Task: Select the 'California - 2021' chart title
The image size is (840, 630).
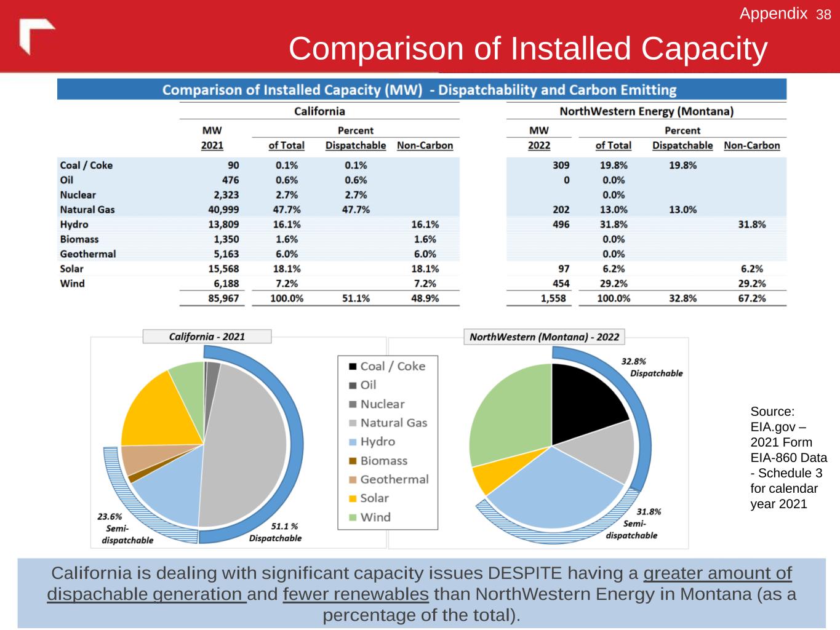Action: [207, 337]
